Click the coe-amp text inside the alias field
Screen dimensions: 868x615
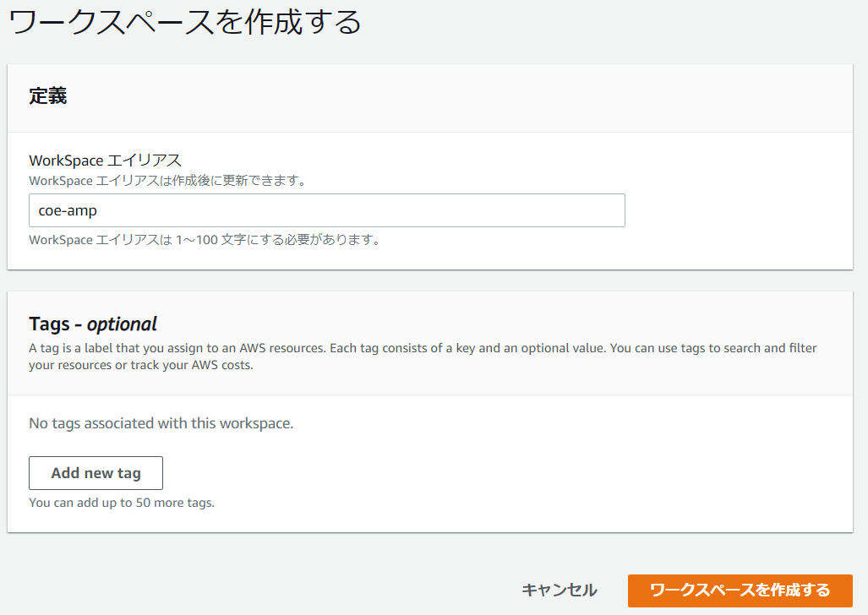click(x=68, y=210)
